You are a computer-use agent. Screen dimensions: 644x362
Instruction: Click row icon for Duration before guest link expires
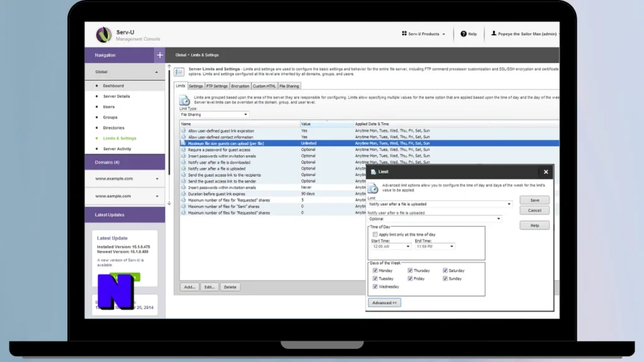[x=184, y=194]
